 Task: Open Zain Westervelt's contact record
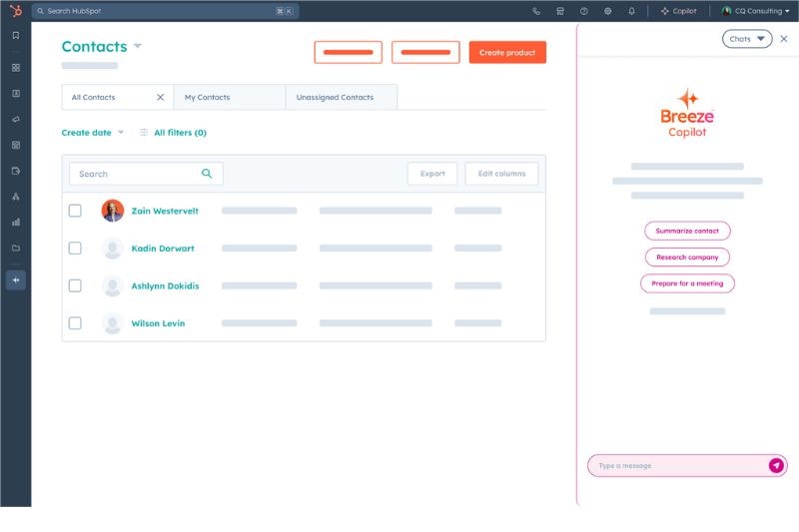coord(165,211)
